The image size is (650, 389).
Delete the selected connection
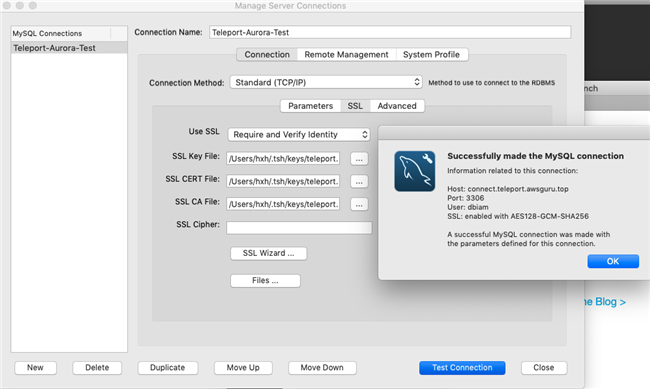click(x=97, y=367)
